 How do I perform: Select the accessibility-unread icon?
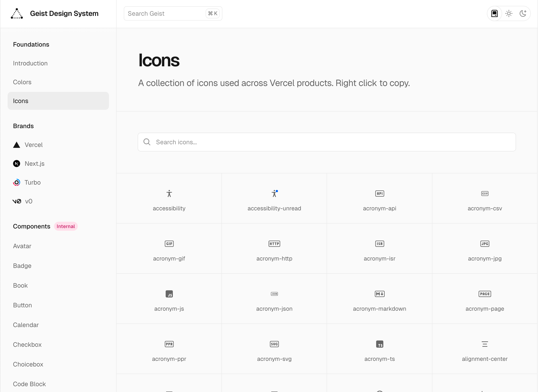click(274, 193)
